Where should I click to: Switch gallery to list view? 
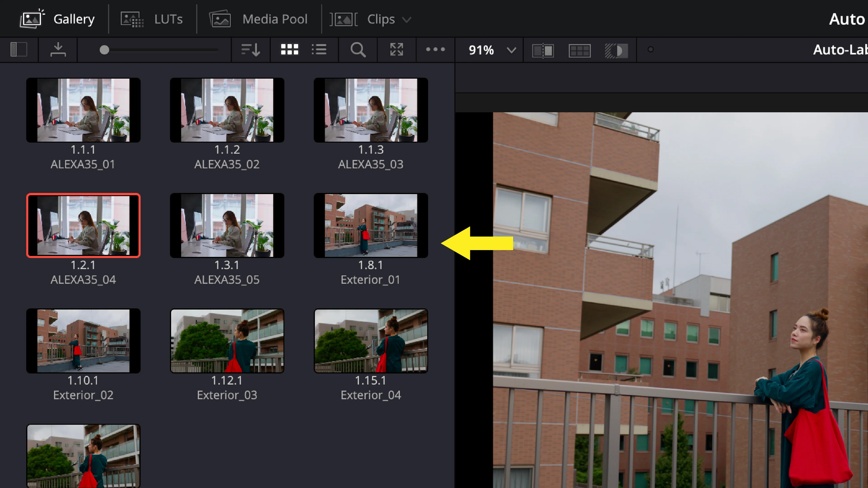coord(319,49)
